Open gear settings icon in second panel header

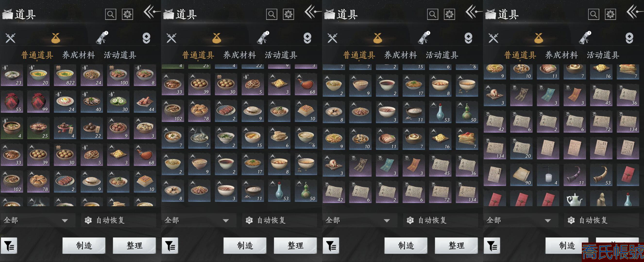point(288,14)
